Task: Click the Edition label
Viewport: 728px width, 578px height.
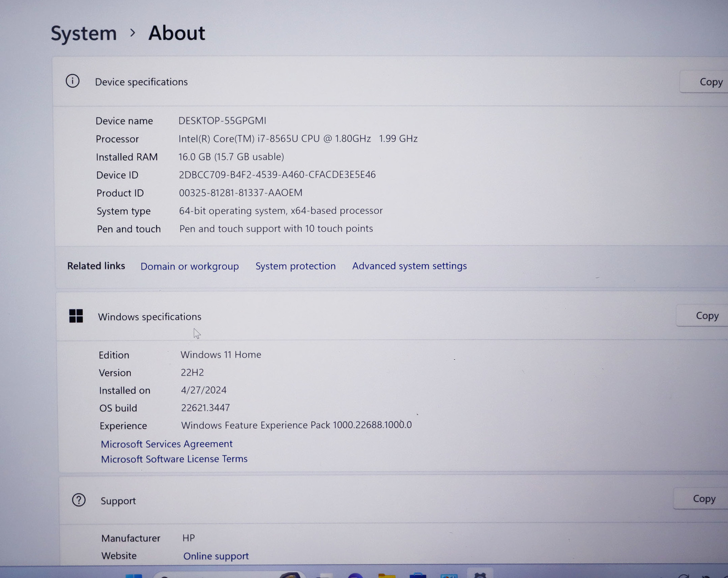Action: click(x=114, y=355)
